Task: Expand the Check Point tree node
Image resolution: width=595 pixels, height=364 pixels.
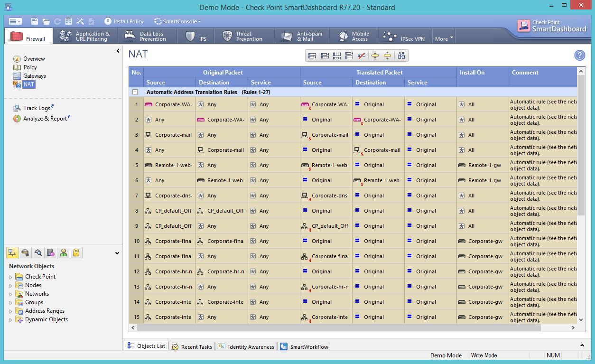Action: coord(11,277)
